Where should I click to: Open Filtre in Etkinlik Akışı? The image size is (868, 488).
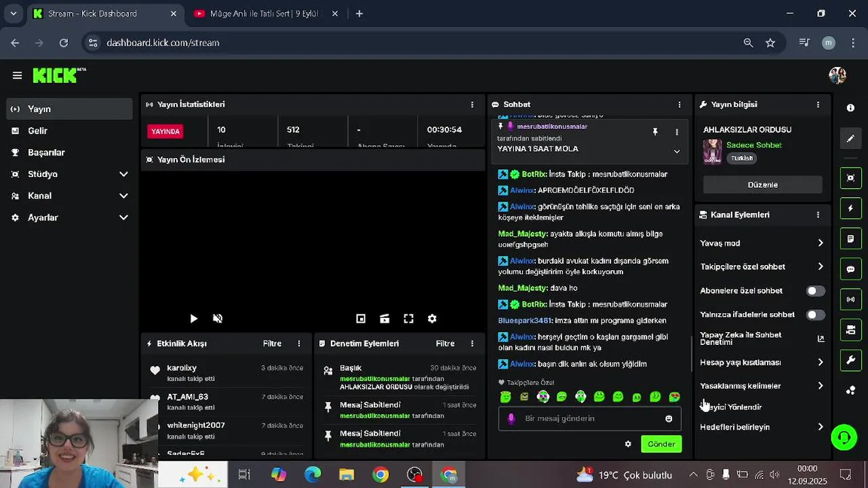272,344
